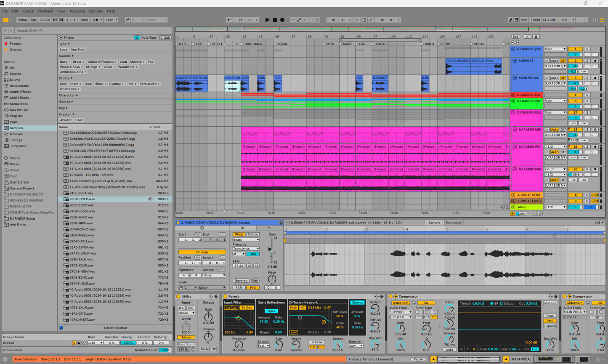The height and width of the screenshot is (364, 608).
Task: Start playback with the Play button
Action: point(267,20)
